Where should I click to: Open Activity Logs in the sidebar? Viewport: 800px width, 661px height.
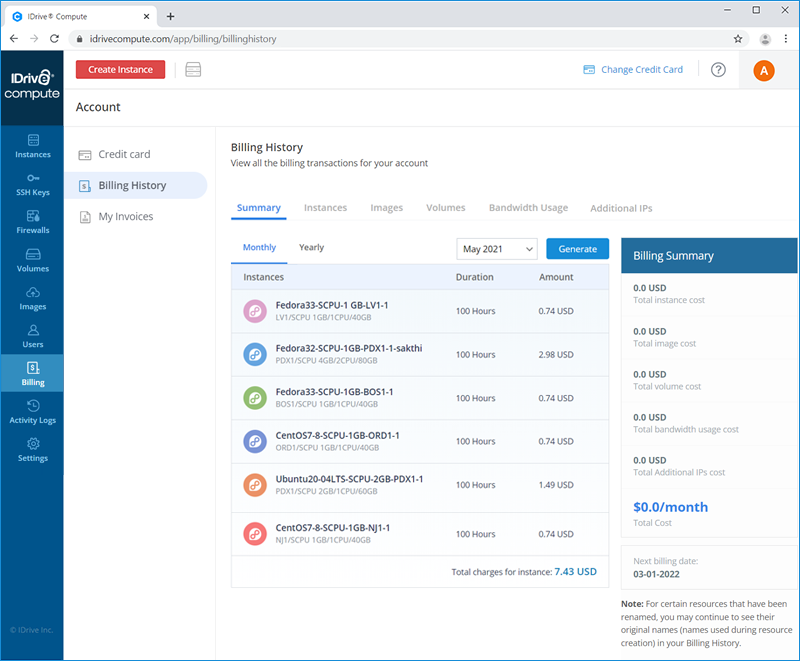33,412
